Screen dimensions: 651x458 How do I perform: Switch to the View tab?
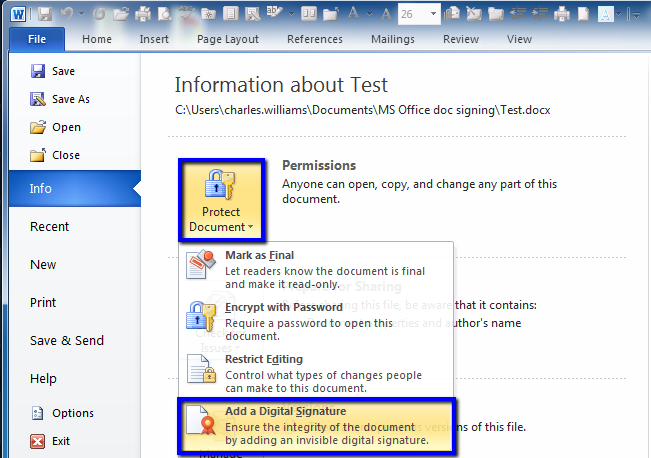[x=519, y=39]
